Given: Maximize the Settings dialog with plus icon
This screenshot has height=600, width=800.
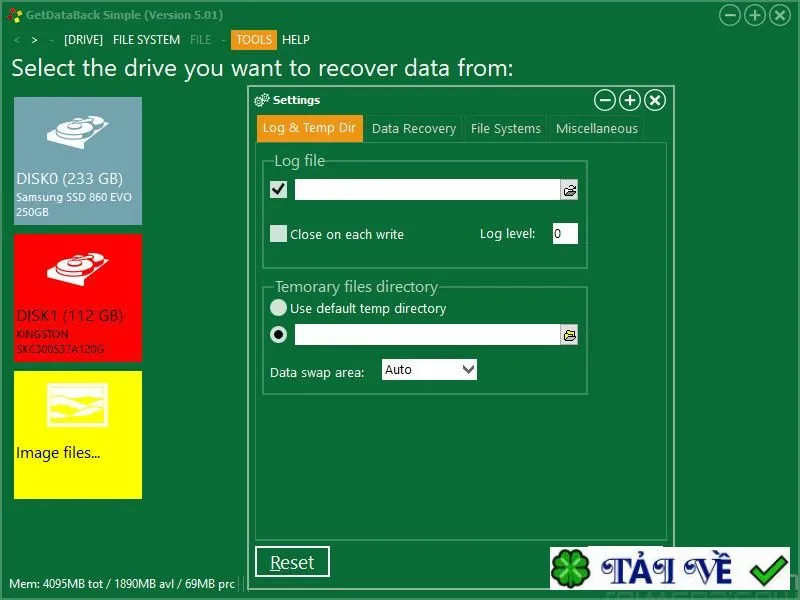Looking at the screenshot, I should (x=630, y=101).
